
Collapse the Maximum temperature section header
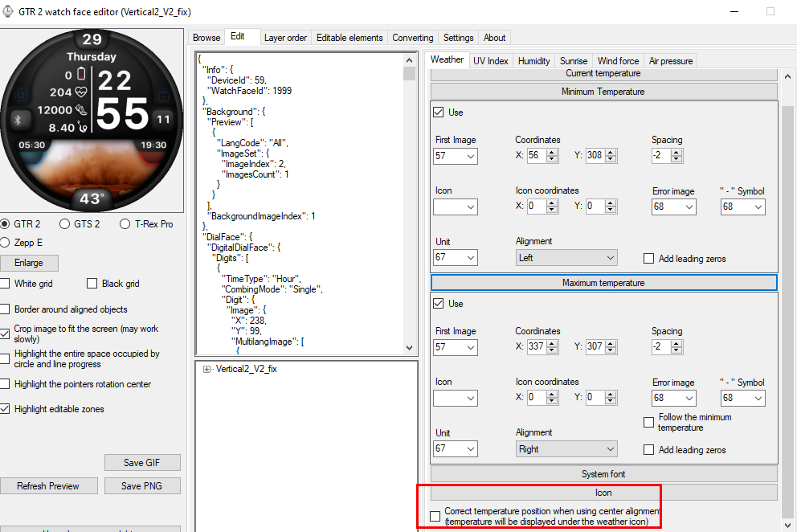[x=603, y=283]
